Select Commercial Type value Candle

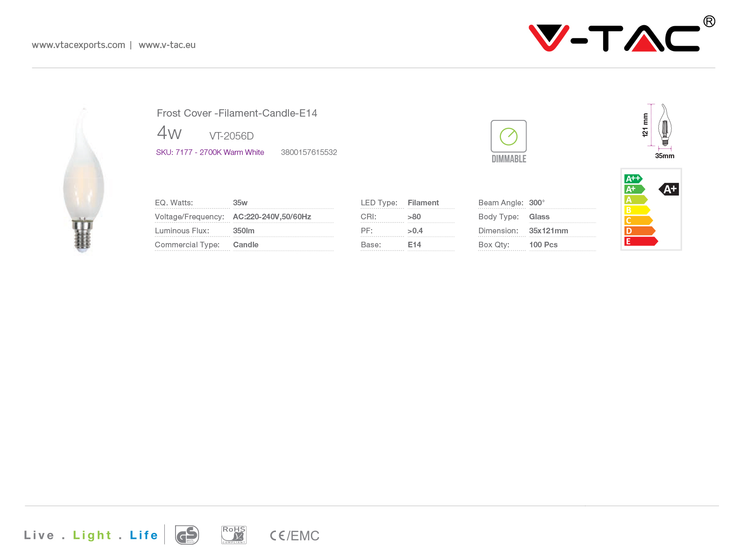point(246,245)
